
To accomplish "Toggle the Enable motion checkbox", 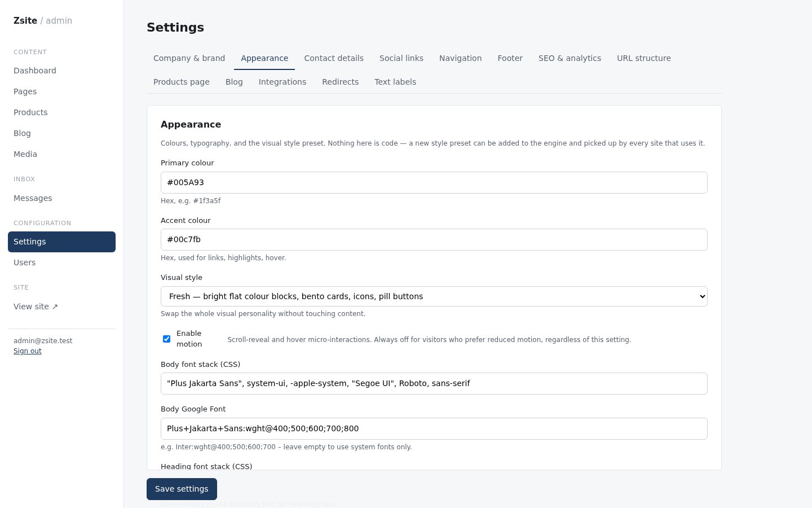I will click(166, 339).
